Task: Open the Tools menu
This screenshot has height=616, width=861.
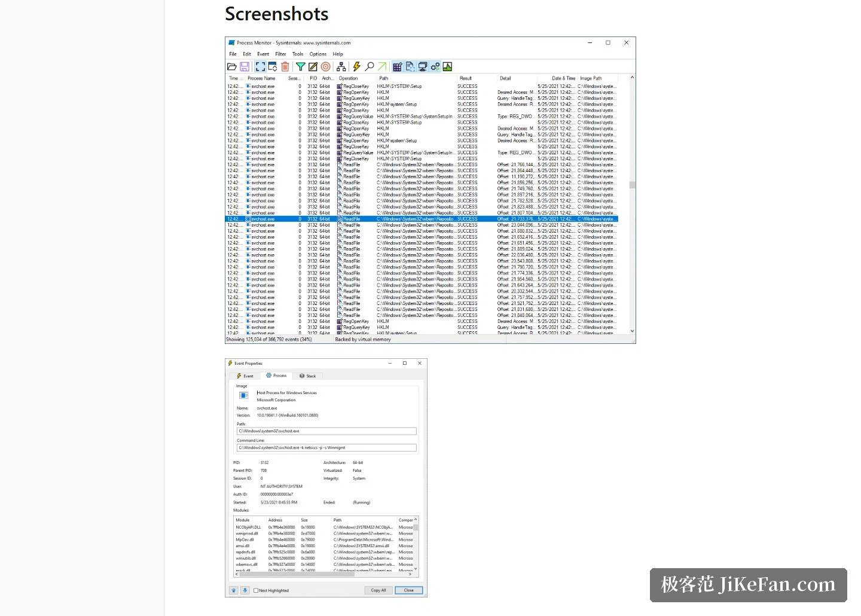Action: click(x=298, y=54)
